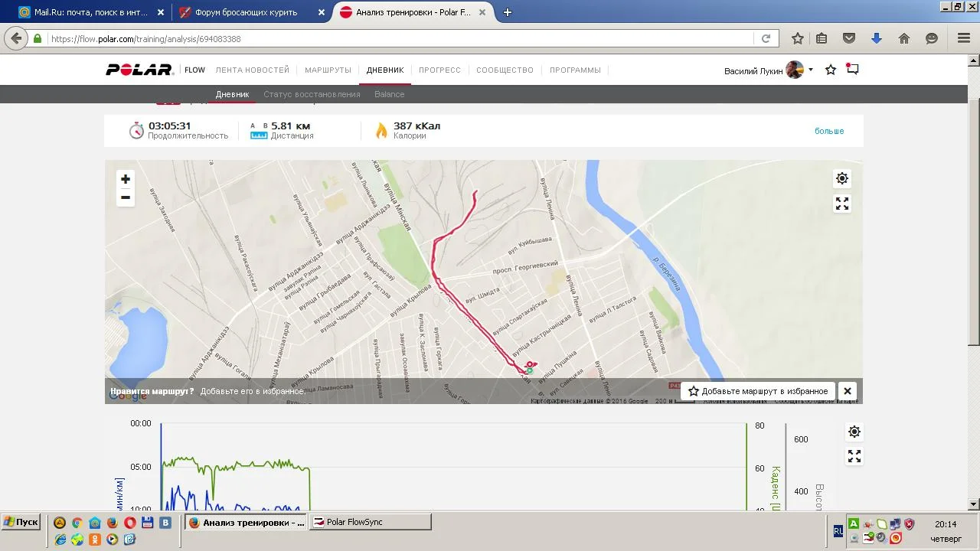Switch to Статус восстановления tab
The height and width of the screenshot is (551, 980).
[x=312, y=94]
